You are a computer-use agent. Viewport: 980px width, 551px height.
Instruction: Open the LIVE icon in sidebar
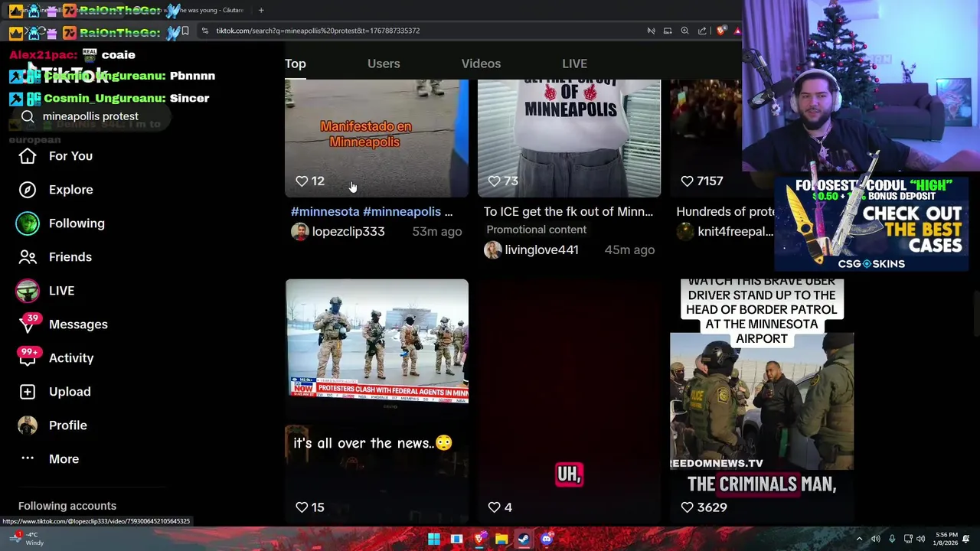(28, 291)
